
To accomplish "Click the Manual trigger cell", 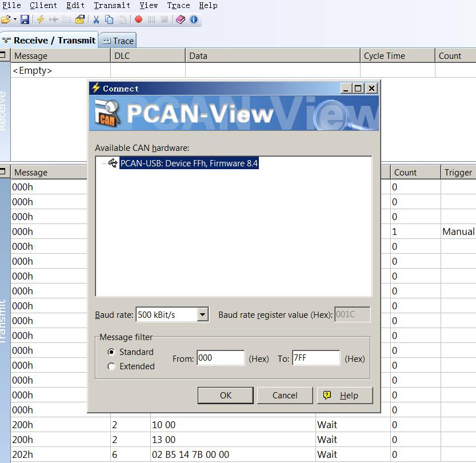I will [x=458, y=231].
